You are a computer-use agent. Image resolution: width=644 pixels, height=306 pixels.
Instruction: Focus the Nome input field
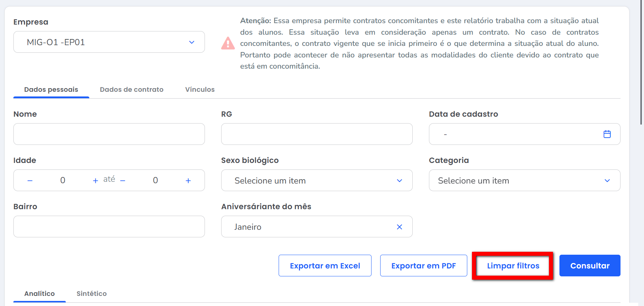tap(109, 134)
